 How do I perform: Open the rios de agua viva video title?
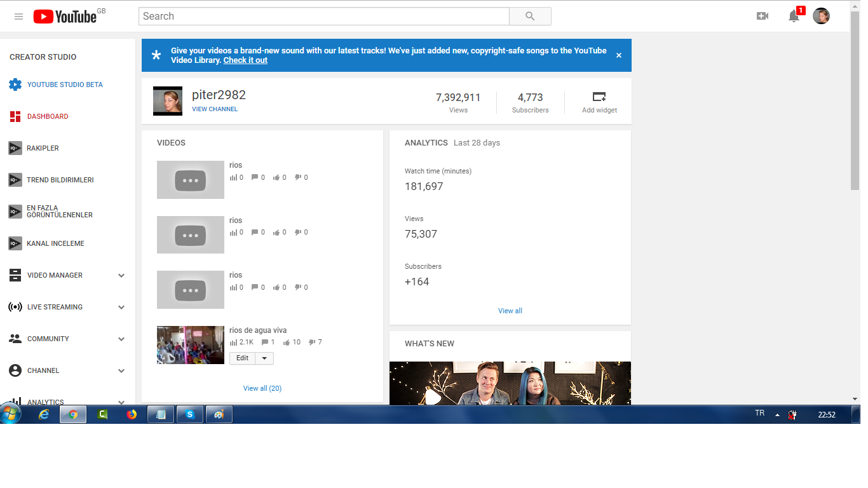point(258,330)
